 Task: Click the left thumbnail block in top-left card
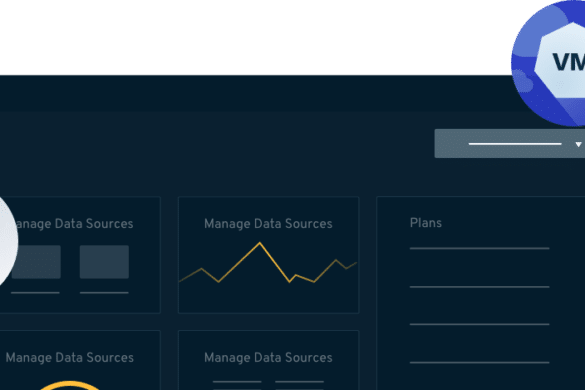[x=36, y=262]
